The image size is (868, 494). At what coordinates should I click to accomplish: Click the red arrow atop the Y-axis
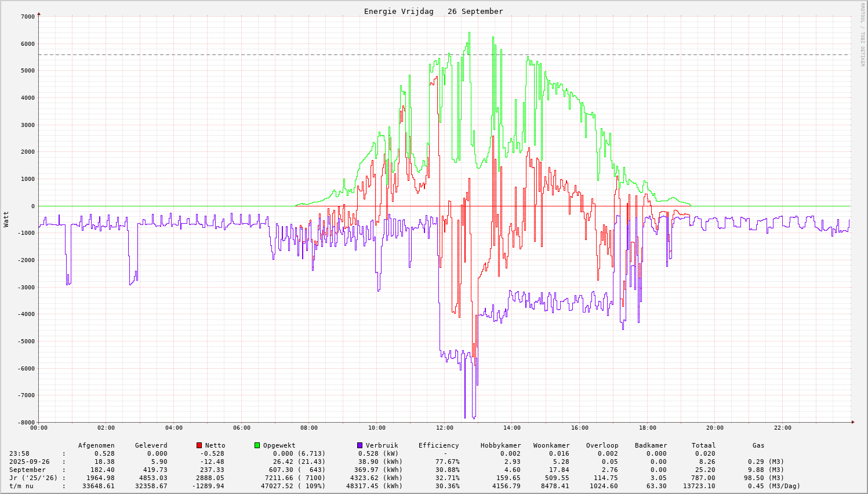39,13
